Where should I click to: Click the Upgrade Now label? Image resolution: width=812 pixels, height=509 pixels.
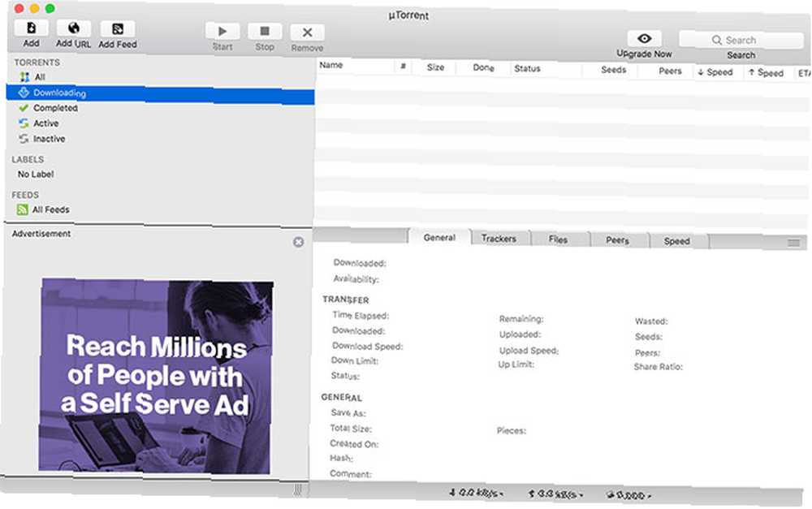pyautogui.click(x=644, y=54)
